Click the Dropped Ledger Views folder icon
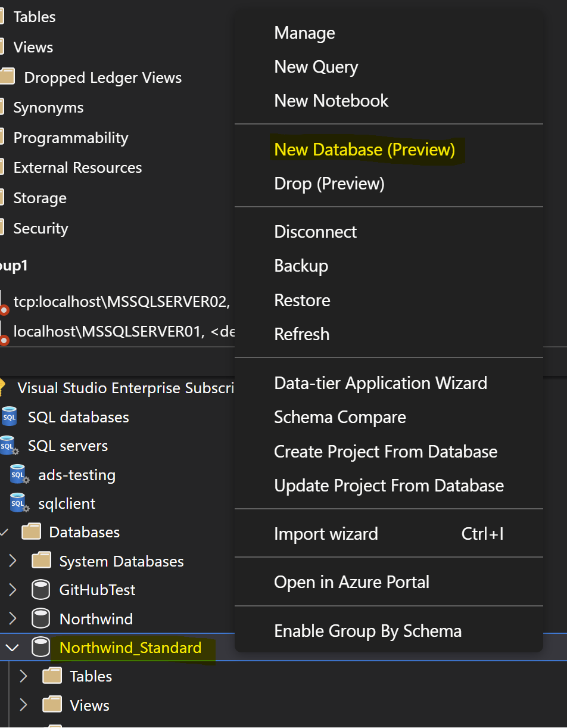The width and height of the screenshot is (567, 728). (x=8, y=76)
